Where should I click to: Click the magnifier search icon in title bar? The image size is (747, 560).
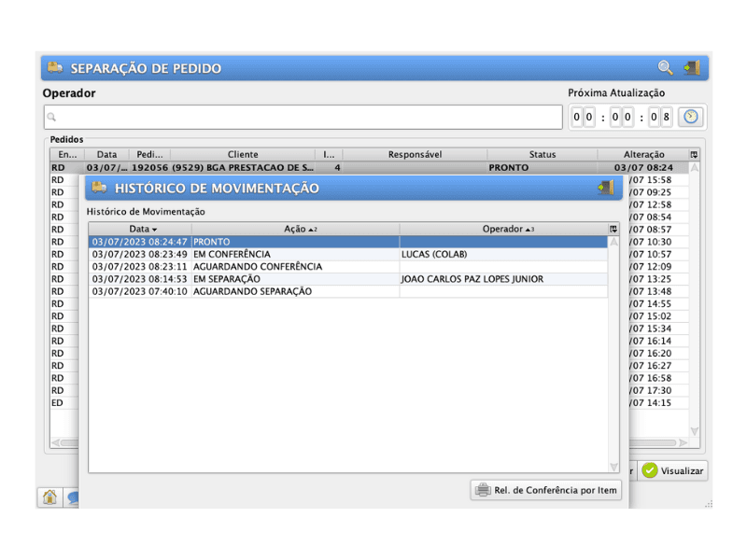click(x=665, y=68)
